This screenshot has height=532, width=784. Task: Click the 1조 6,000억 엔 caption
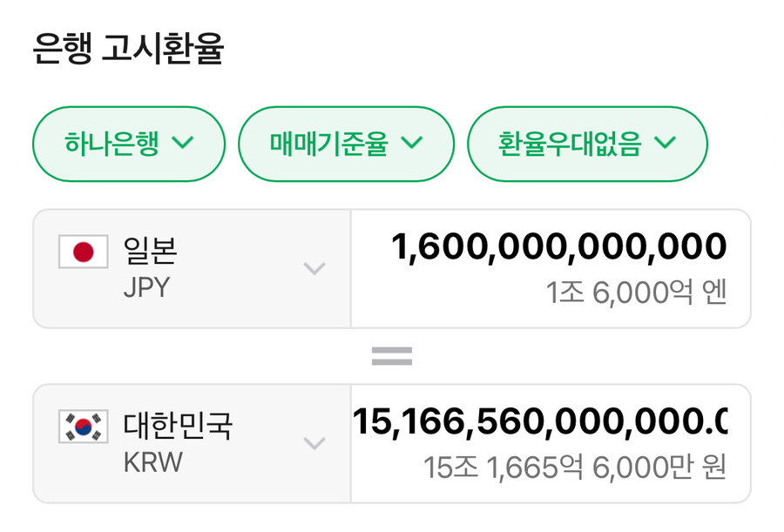[636, 293]
